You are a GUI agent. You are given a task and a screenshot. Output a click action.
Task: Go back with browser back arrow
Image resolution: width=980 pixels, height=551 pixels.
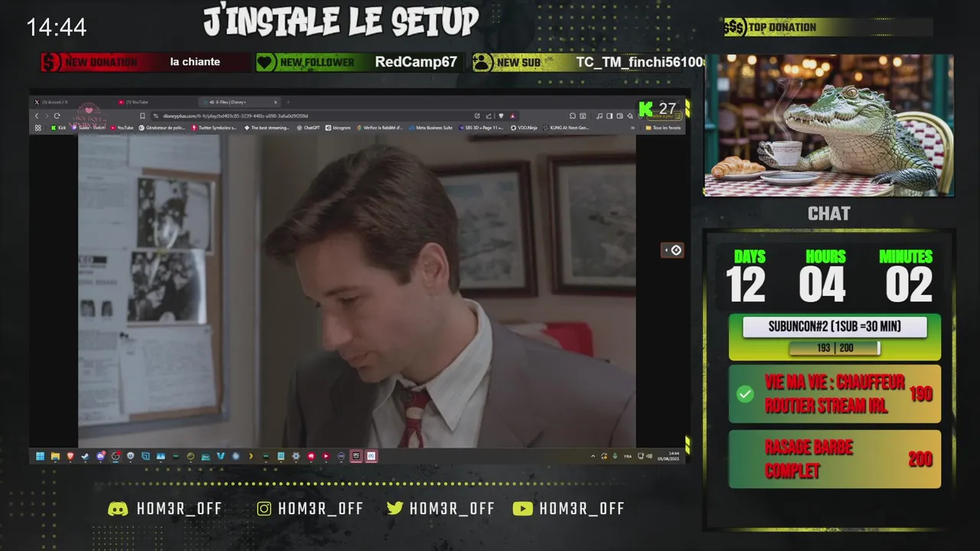[37, 116]
